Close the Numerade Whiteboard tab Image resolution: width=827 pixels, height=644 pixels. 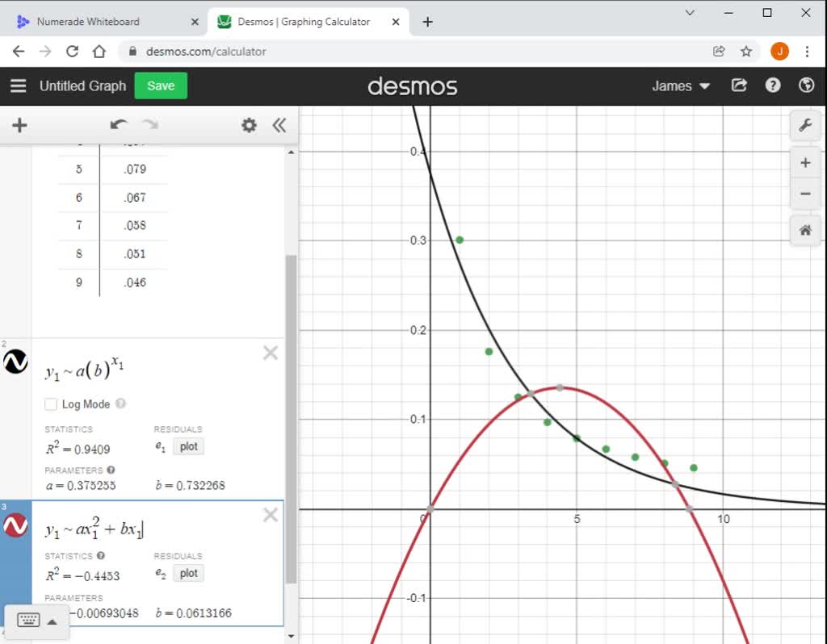195,22
